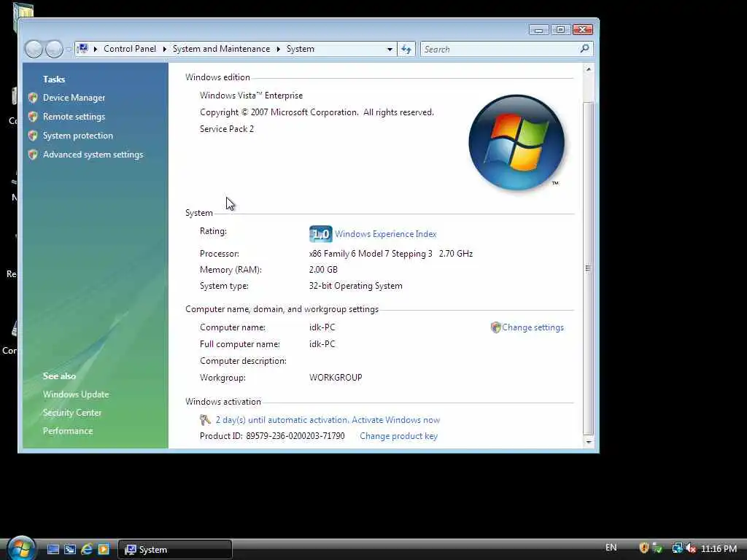The image size is (747, 560).
Task: Click the EN language indicator
Action: [611, 548]
